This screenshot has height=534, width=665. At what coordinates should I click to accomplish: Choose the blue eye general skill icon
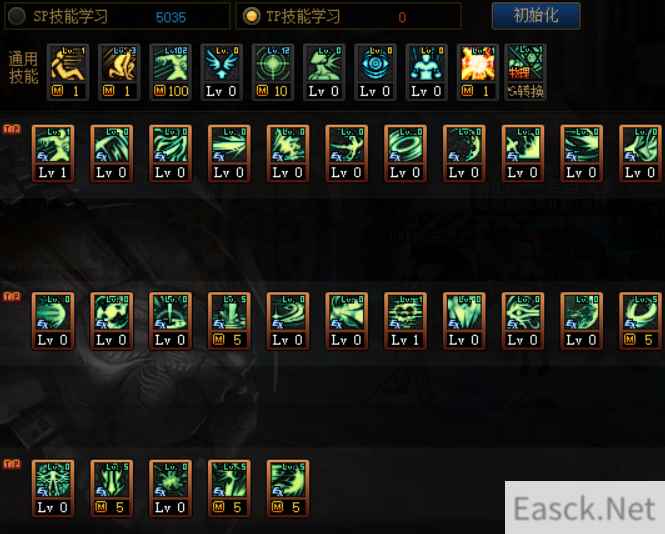pyautogui.click(x=375, y=72)
